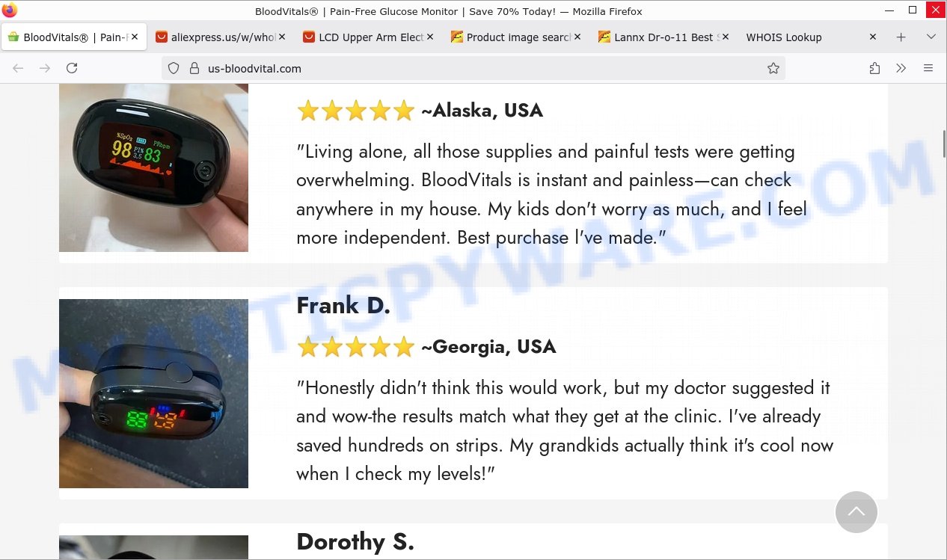Image resolution: width=947 pixels, height=560 pixels.
Task: Open a new tab
Action: pos(901,37)
